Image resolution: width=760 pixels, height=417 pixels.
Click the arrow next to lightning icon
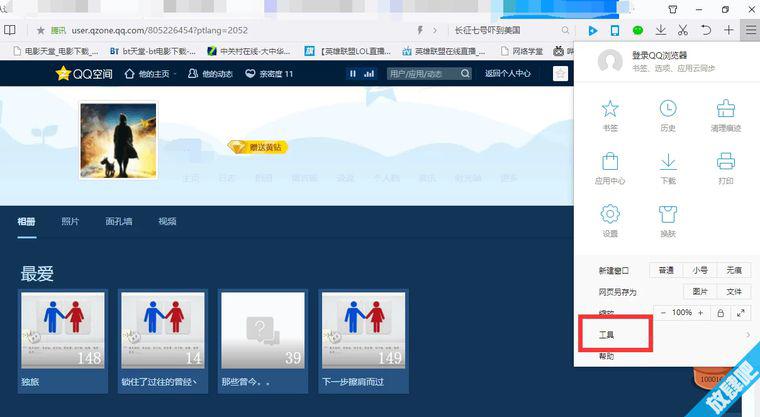point(435,30)
